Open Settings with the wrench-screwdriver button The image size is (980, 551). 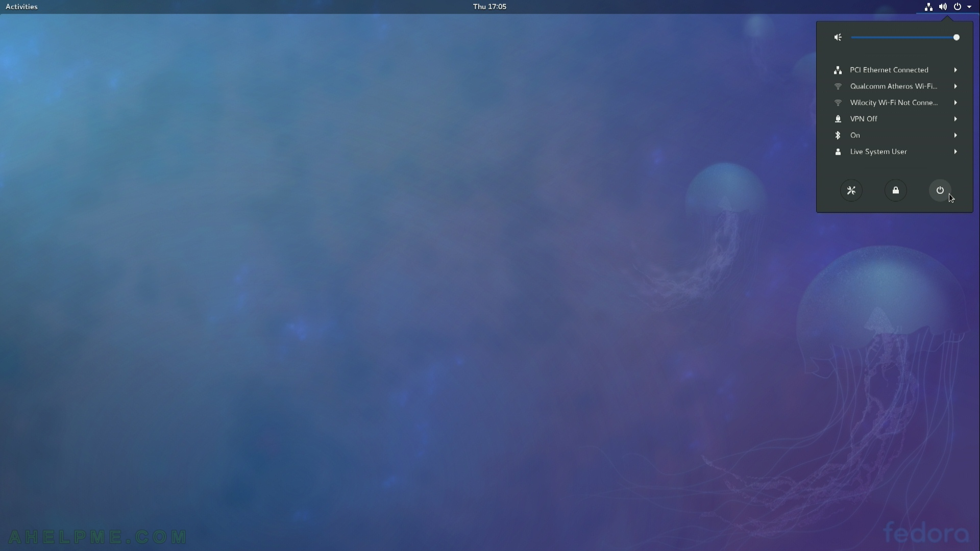click(851, 190)
